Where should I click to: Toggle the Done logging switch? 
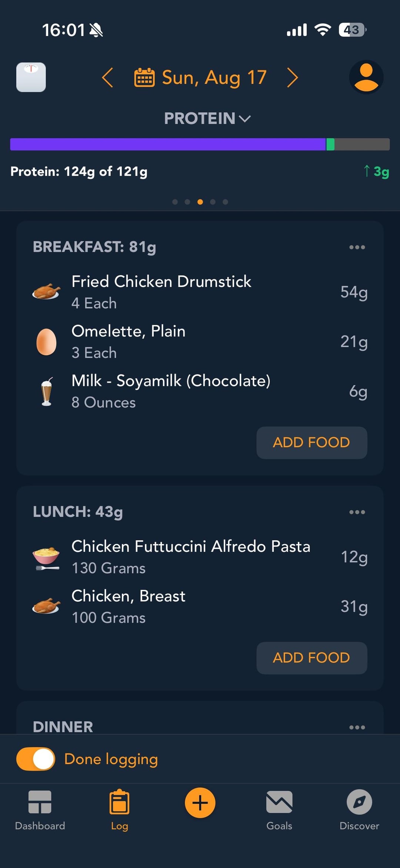[36, 759]
